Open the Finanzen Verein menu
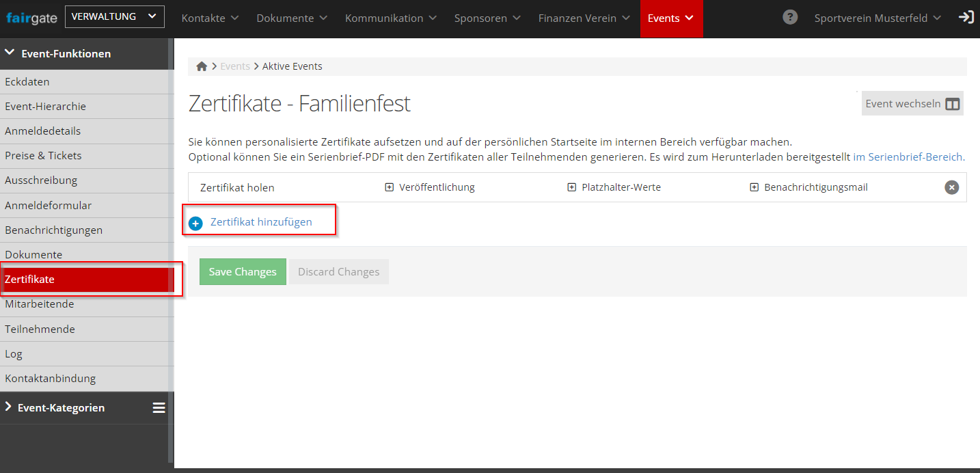Image resolution: width=980 pixels, height=473 pixels. point(584,18)
